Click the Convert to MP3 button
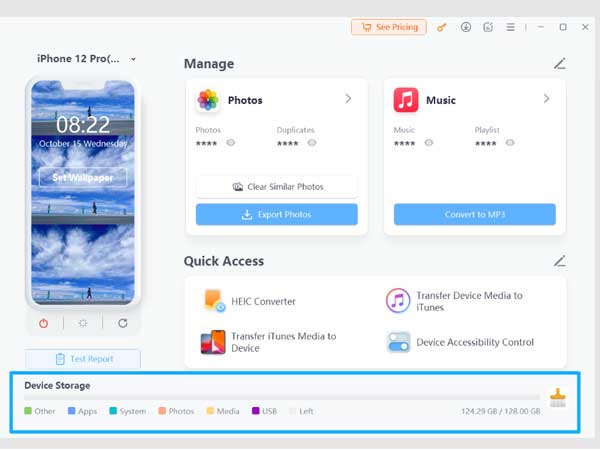600x450 pixels. coord(474,214)
